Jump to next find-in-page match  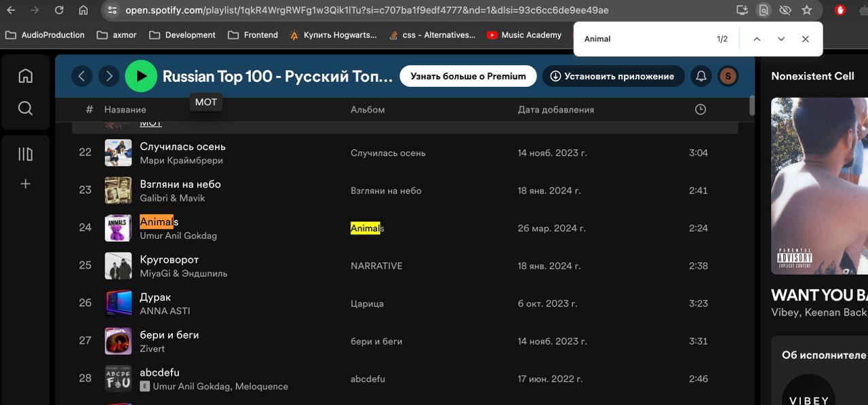point(781,39)
